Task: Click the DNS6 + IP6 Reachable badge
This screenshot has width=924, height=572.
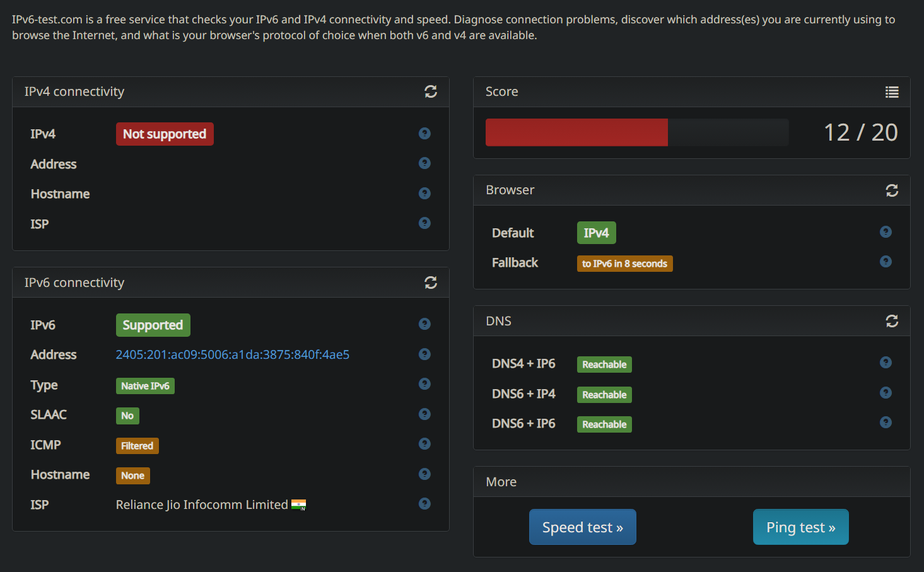Action: 604,424
